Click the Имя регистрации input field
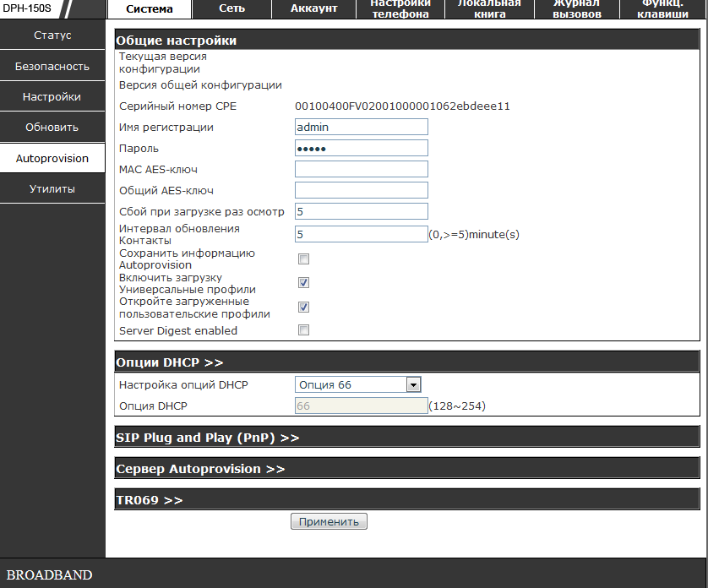Screen dimensions: 708x588 (x=361, y=127)
